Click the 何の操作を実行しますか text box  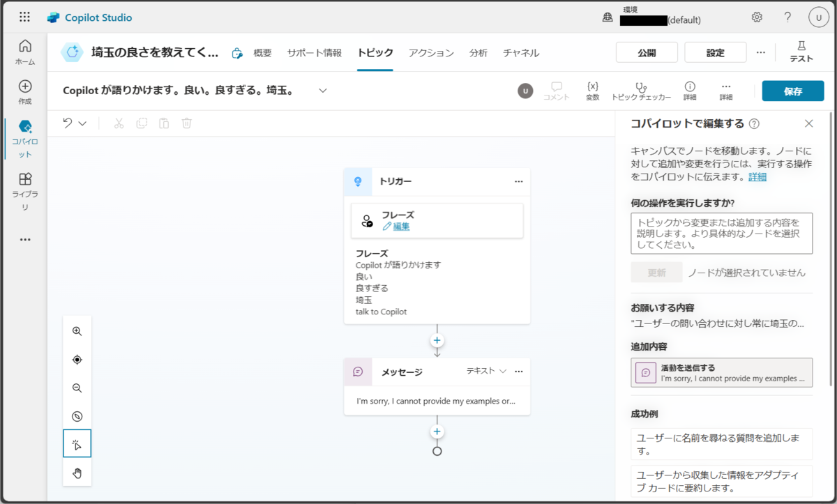tap(722, 234)
